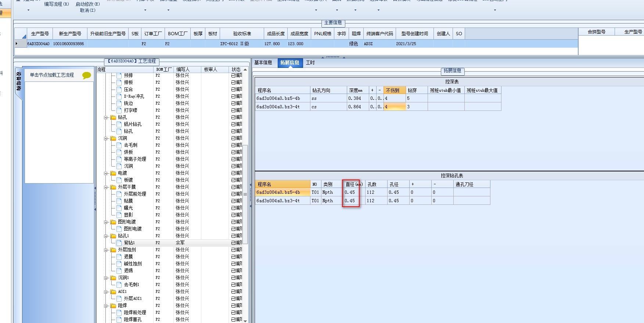Image resolution: width=644 pixels, height=323 pixels.
Task: Click the 碱性蚀刻 document icon
Action: (x=119, y=264)
